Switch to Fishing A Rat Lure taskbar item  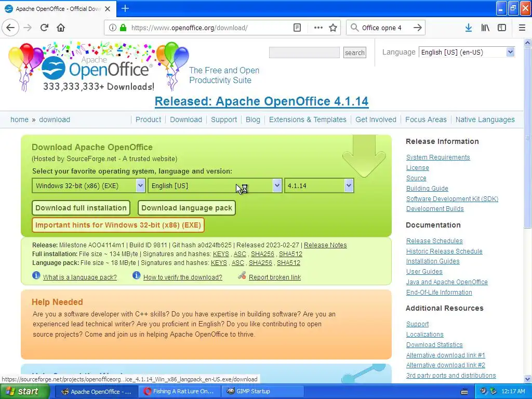[x=180, y=392]
